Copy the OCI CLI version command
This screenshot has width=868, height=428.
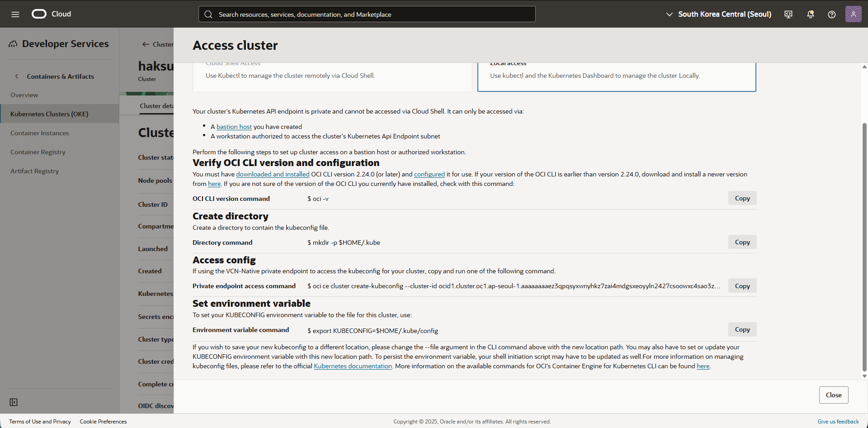coord(742,198)
